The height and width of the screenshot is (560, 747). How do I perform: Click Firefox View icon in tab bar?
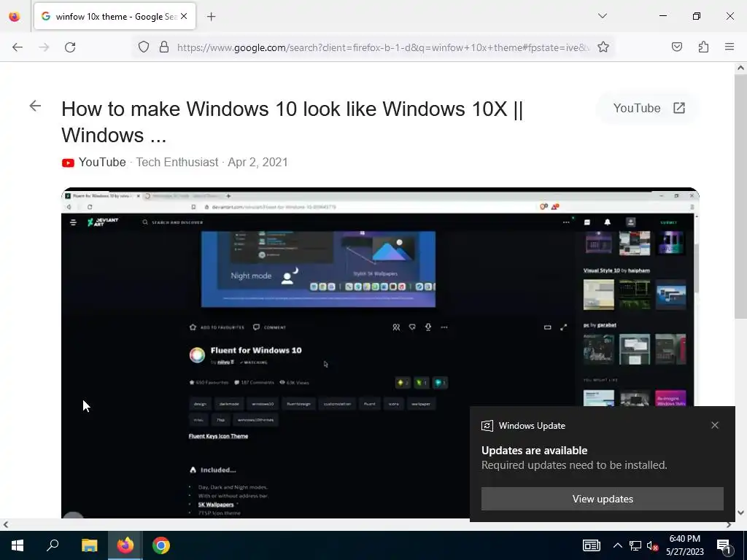pos(15,17)
